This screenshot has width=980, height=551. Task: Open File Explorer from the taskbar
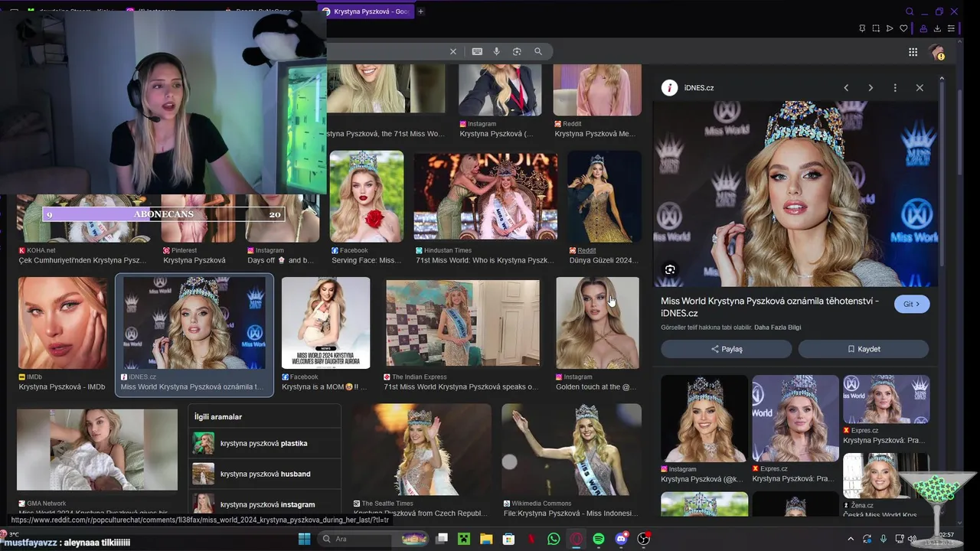point(486,539)
